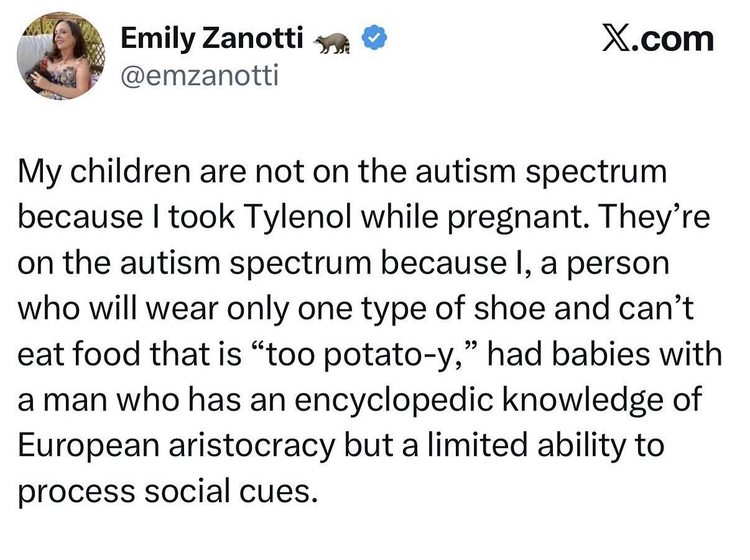Click the ".com" text at top right

pos(677,39)
